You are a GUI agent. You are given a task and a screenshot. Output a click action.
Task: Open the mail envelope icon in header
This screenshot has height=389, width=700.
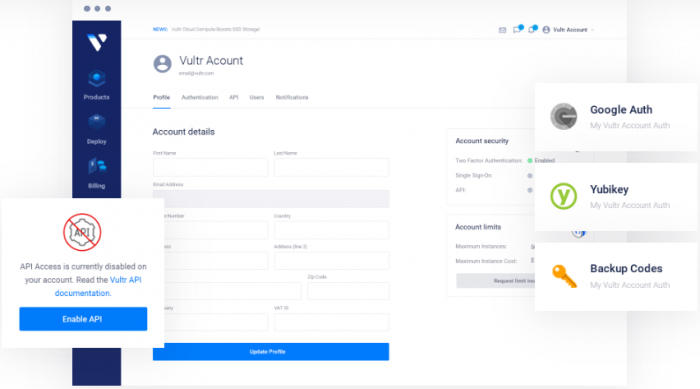(x=502, y=30)
